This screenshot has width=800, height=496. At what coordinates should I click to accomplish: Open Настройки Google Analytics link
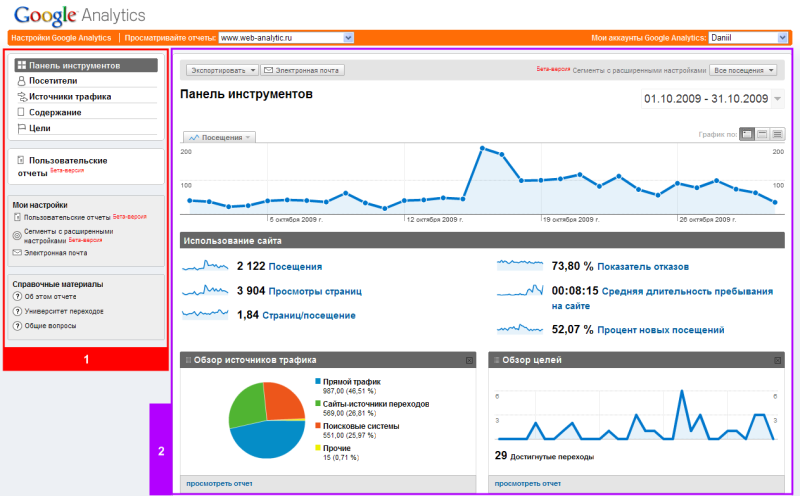pos(61,38)
